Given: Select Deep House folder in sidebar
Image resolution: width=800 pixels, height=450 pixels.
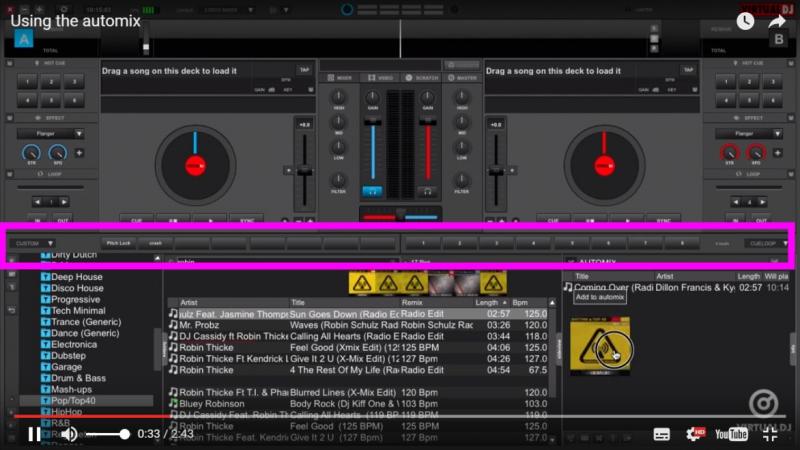Looking at the screenshot, I should coord(77,277).
